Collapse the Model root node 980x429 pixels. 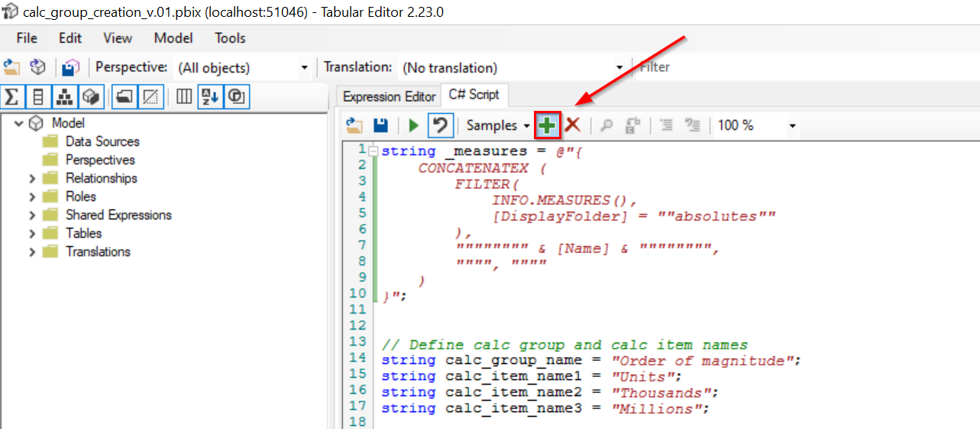click(x=18, y=123)
